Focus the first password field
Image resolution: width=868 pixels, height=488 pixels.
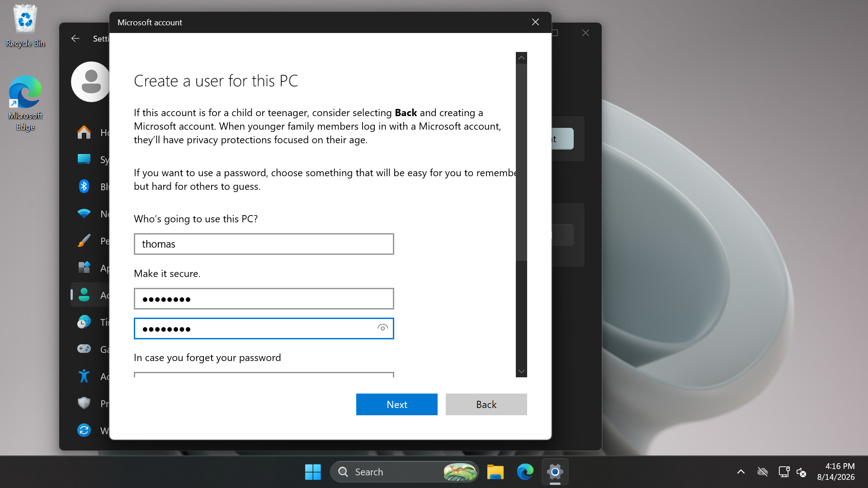point(264,299)
